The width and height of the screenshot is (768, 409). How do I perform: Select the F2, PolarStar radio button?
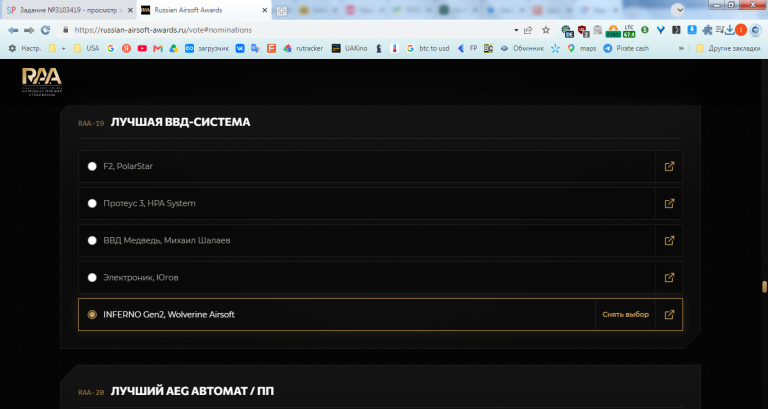[x=92, y=167]
